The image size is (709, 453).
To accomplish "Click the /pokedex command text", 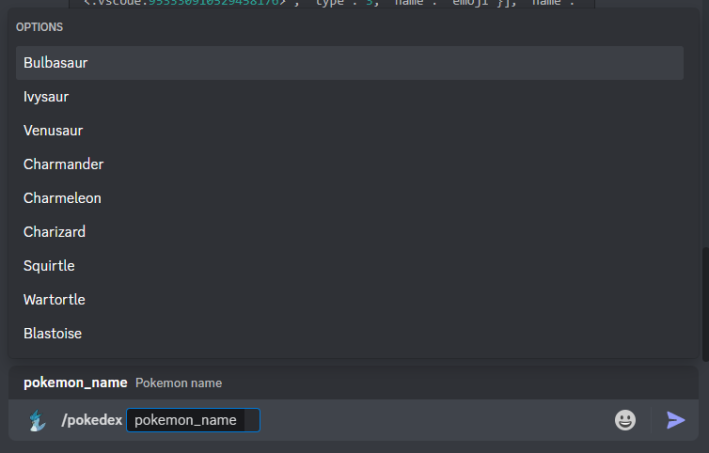I will pyautogui.click(x=92, y=420).
